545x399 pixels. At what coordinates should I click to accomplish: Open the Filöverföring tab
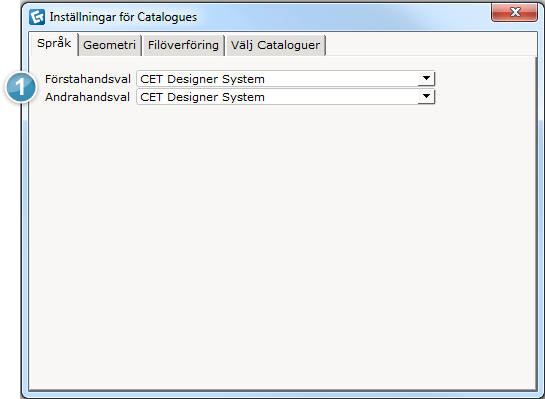(x=183, y=45)
